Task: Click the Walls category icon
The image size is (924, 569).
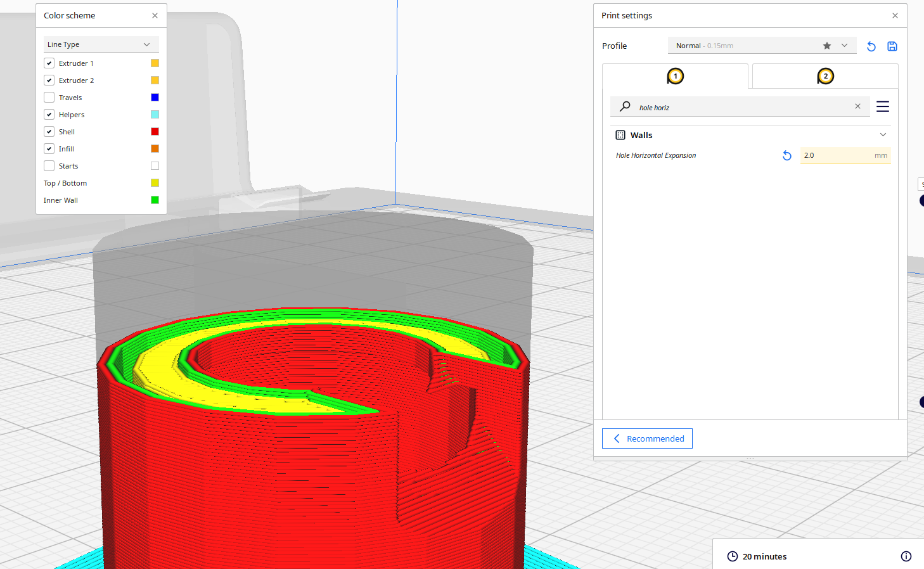Action: pyautogui.click(x=620, y=135)
